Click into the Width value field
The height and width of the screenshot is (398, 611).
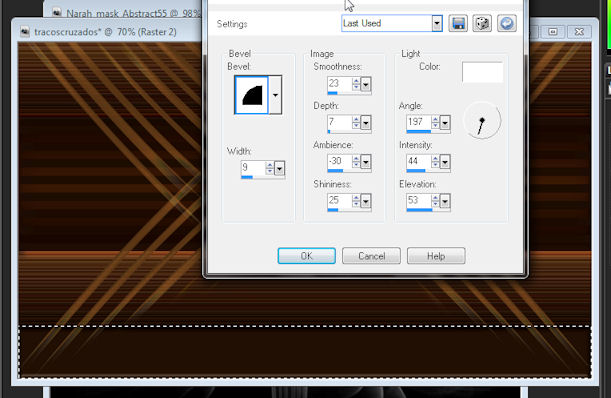pyautogui.click(x=253, y=168)
